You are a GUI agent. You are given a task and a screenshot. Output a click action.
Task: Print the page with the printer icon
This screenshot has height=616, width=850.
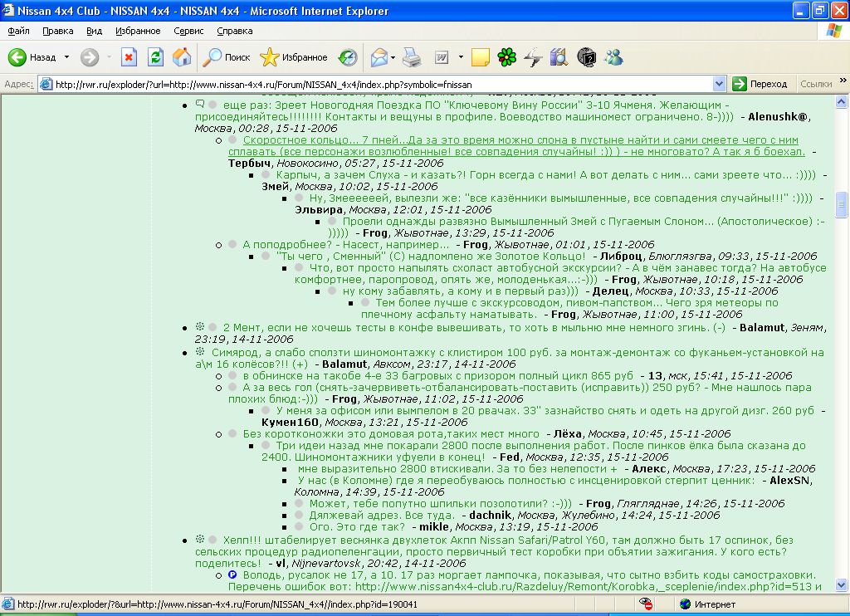pos(412,57)
